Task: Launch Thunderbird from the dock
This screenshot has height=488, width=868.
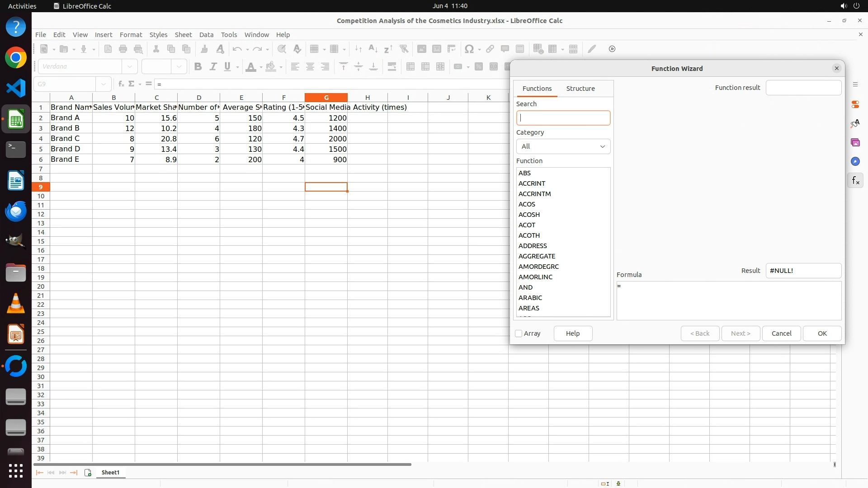Action: [x=16, y=211]
